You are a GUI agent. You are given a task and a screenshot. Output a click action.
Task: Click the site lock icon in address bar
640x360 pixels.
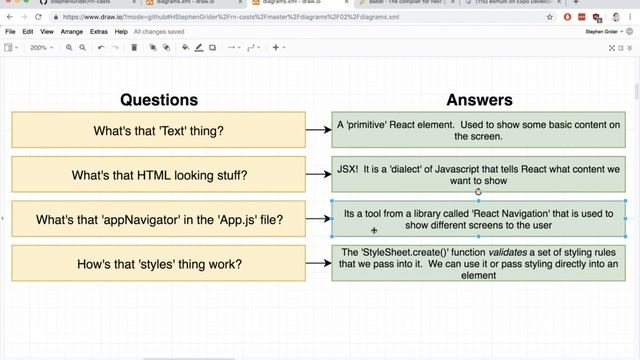click(56, 17)
